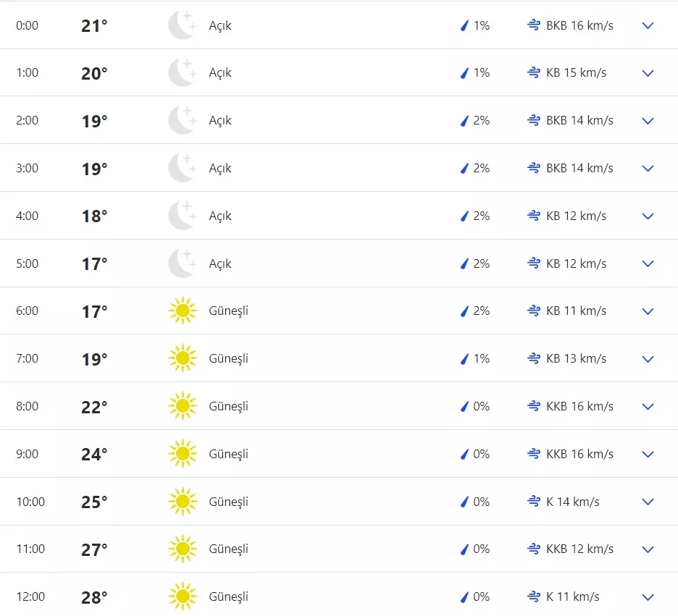Viewport: 678px width, 616px height.
Task: Expand details for the 4:00 row
Action: [648, 216]
